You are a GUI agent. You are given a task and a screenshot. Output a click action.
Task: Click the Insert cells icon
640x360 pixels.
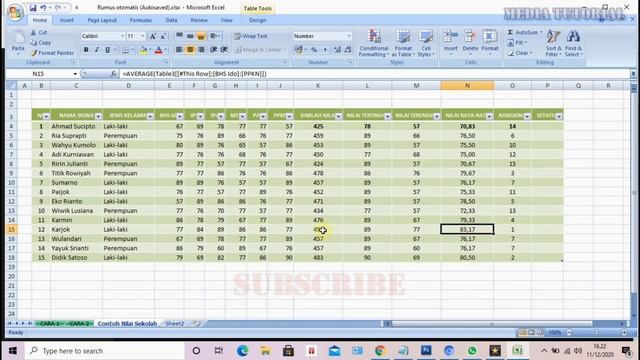pos(451,37)
